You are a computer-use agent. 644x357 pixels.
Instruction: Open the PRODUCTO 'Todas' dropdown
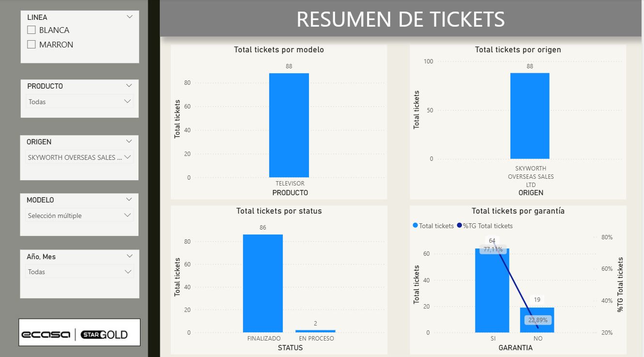[x=79, y=102]
